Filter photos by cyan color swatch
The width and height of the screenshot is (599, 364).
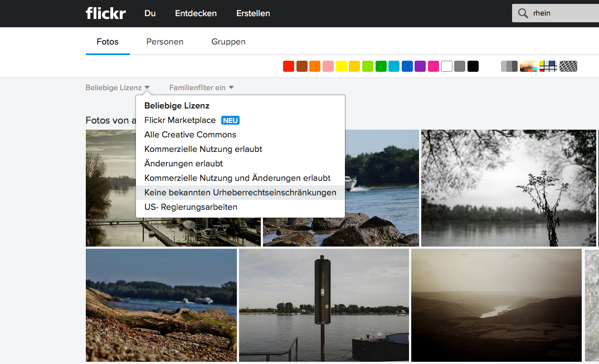394,66
